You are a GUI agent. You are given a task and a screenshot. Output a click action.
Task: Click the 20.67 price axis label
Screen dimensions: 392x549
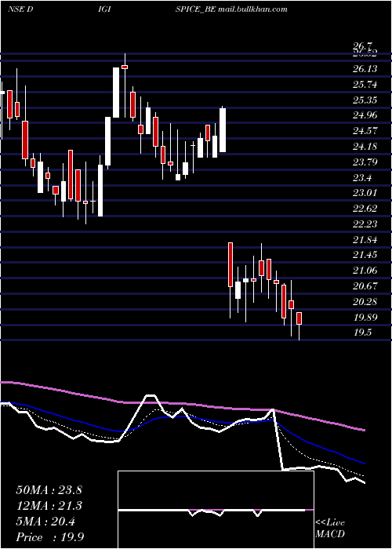pos(365,286)
